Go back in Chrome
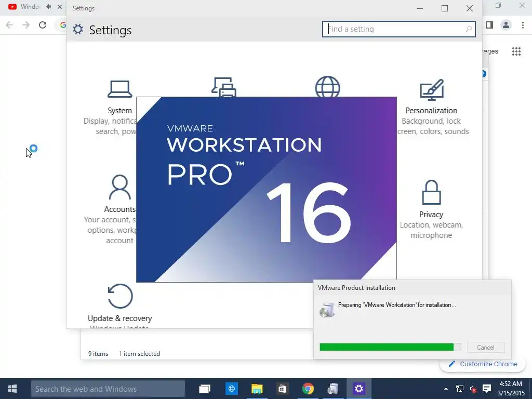The width and height of the screenshot is (532, 399). (x=9, y=25)
